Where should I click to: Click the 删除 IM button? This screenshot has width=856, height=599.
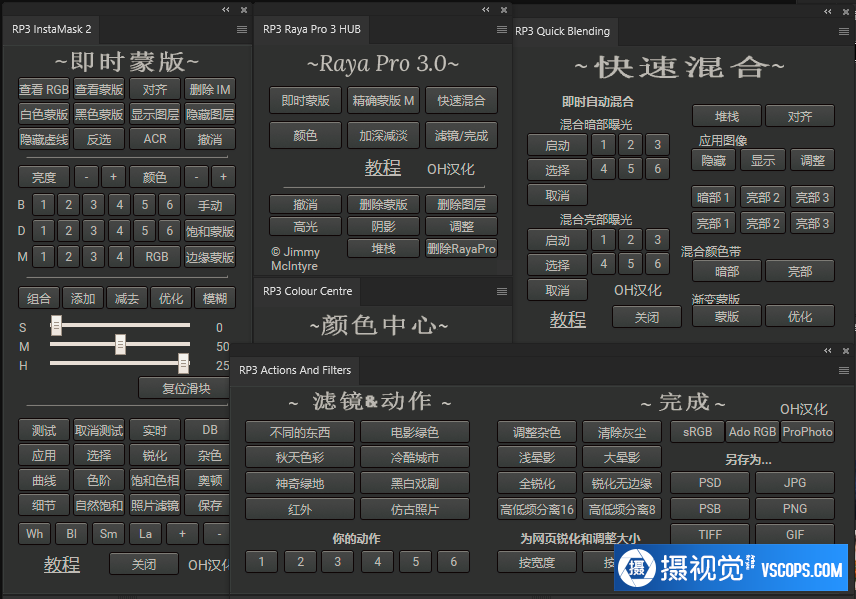click(x=210, y=90)
